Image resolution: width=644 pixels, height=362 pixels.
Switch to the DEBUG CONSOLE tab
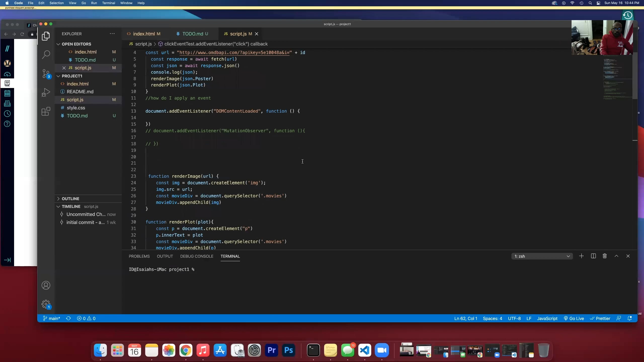tap(196, 256)
